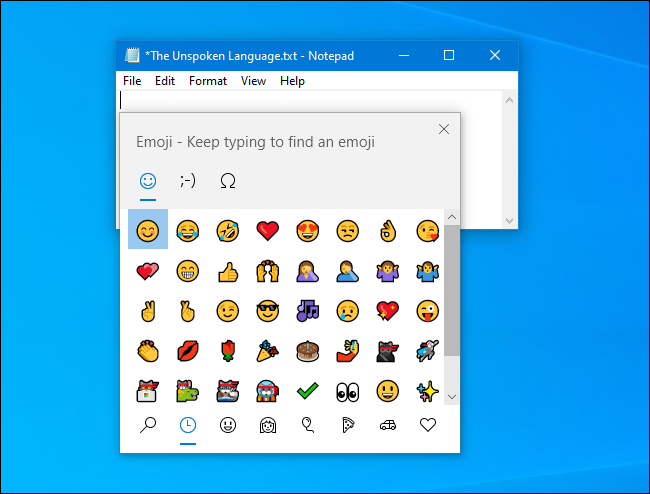Pick the cat riding green dinosaur emoji
The image size is (650, 494).
tap(187, 391)
